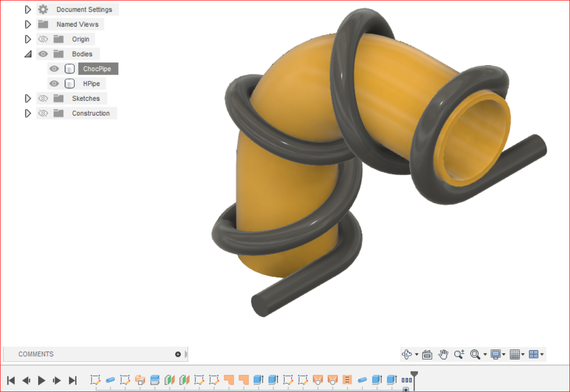Jump to the timeline end
The height and width of the screenshot is (392, 570).
(x=73, y=380)
